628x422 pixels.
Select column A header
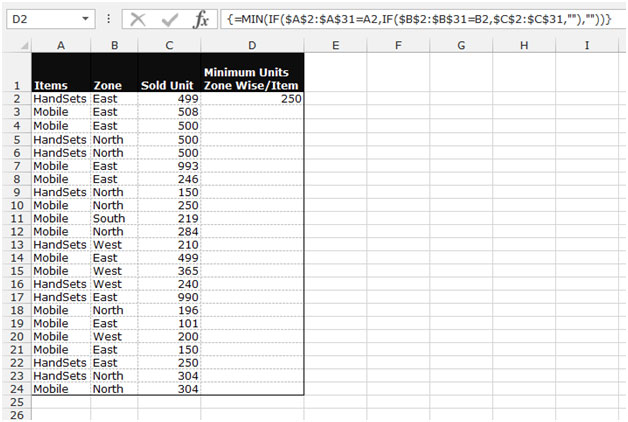pyautogui.click(x=61, y=46)
